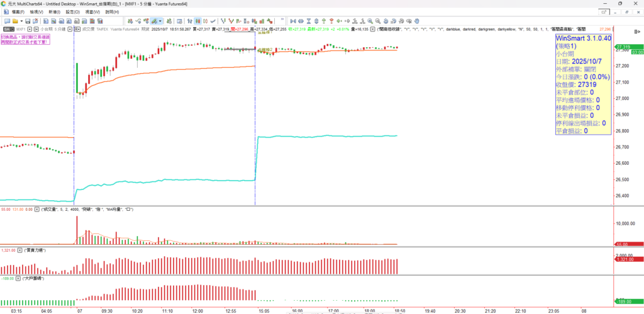Select the hand pan tool icon

(x=416, y=21)
